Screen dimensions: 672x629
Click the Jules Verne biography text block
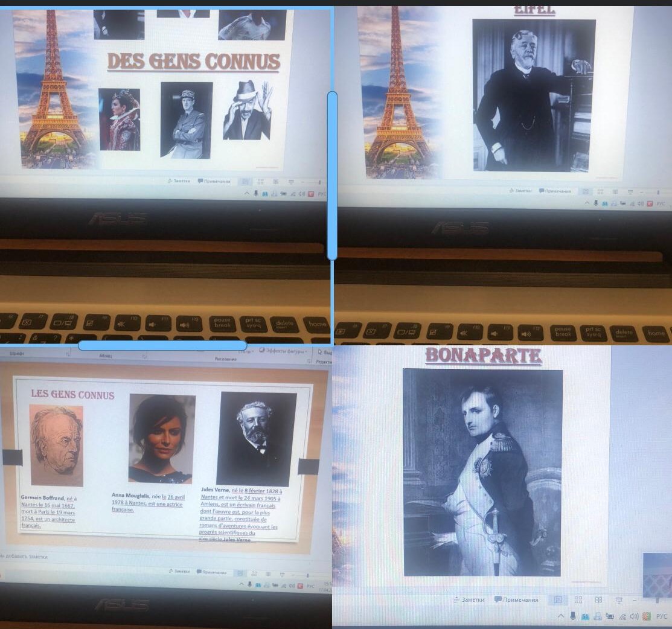[x=240, y=514]
